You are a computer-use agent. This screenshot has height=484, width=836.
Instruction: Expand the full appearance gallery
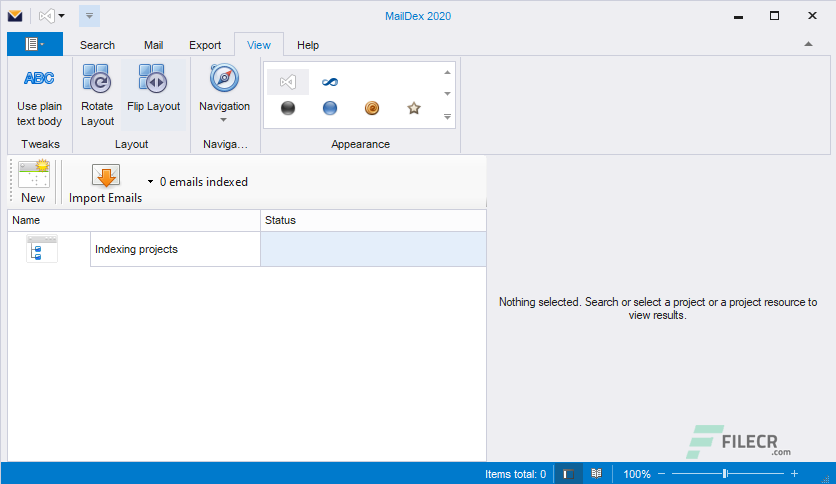pyautogui.click(x=447, y=116)
